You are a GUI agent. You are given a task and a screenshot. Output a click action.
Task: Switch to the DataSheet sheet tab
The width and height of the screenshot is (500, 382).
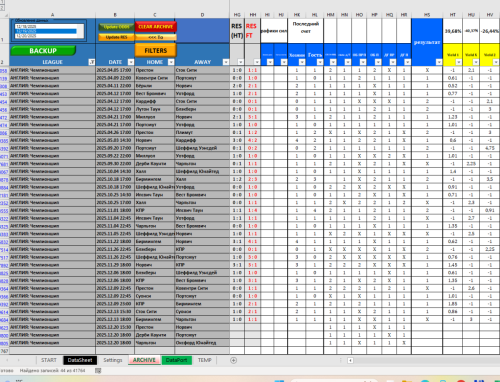point(80,360)
